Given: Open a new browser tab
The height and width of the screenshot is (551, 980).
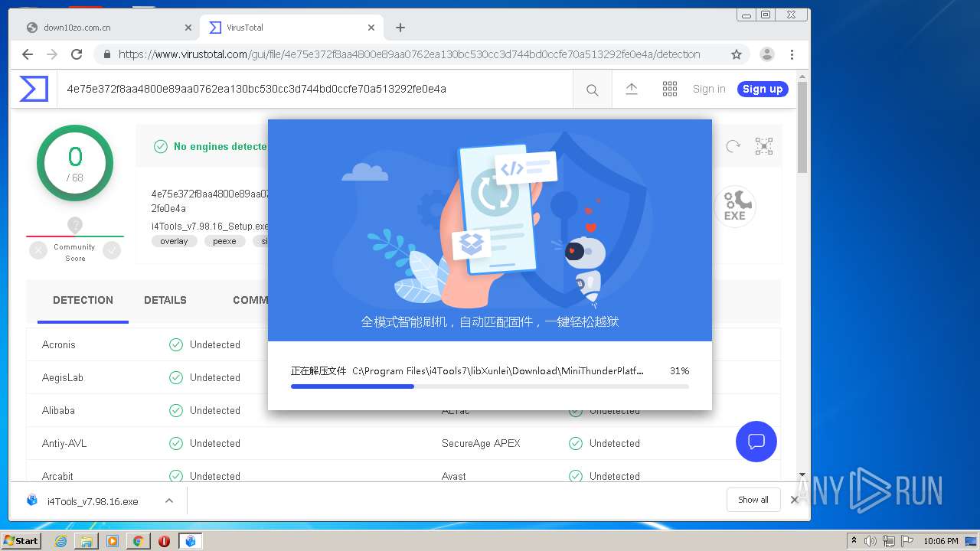Looking at the screenshot, I should 400,28.
